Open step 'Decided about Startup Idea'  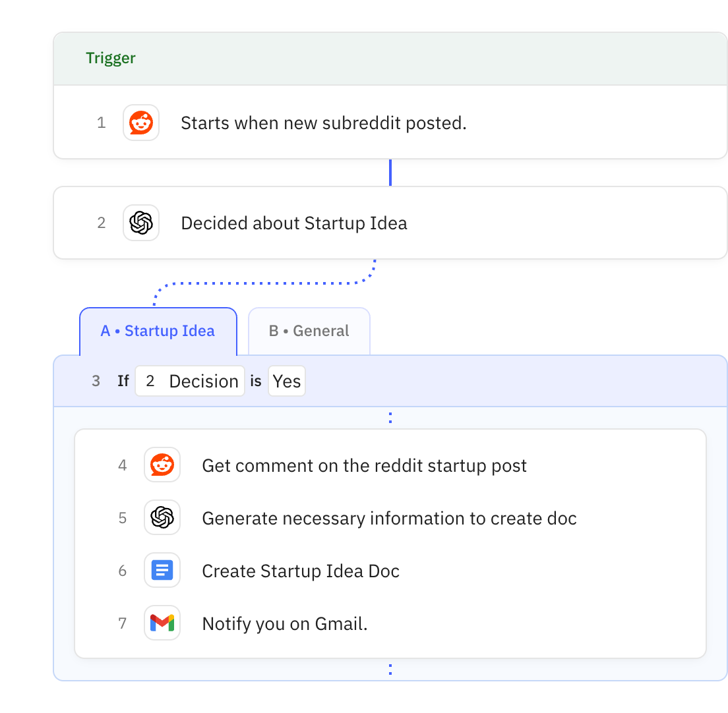(293, 223)
